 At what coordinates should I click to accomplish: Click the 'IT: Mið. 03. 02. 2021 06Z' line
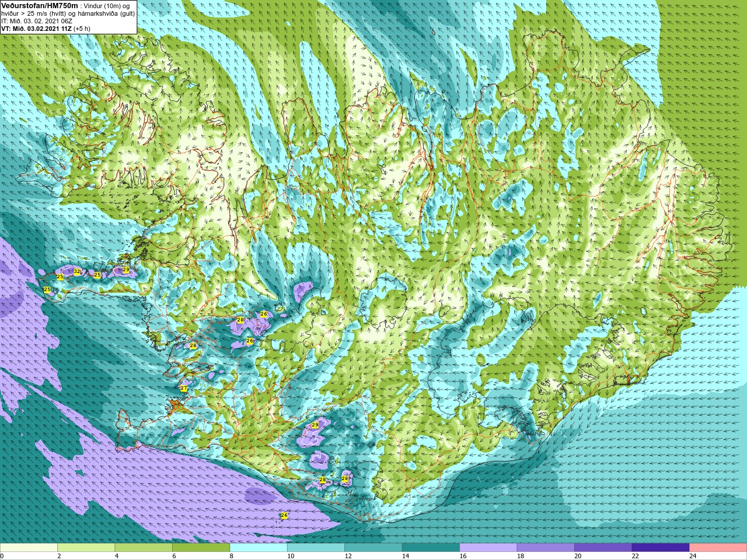36,21
